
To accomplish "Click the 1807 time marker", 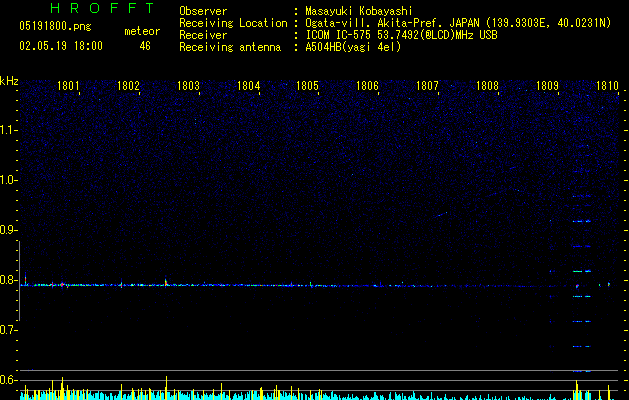I will point(427,86).
